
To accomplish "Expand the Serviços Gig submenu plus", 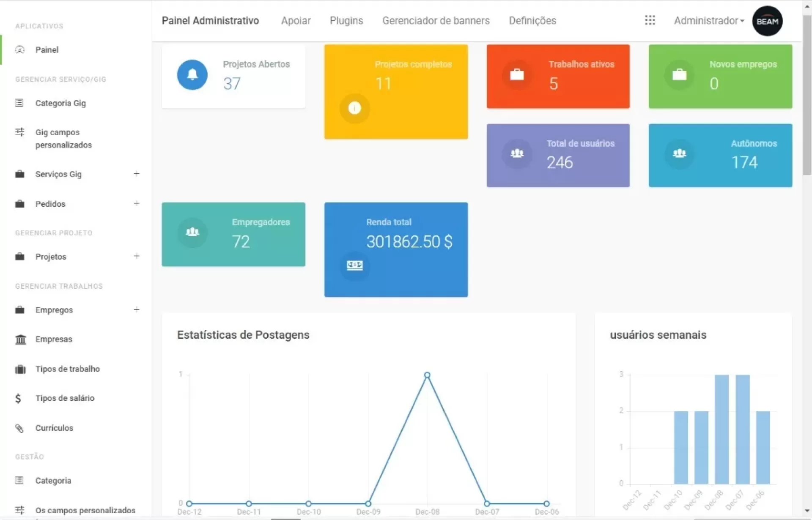I will (x=136, y=174).
